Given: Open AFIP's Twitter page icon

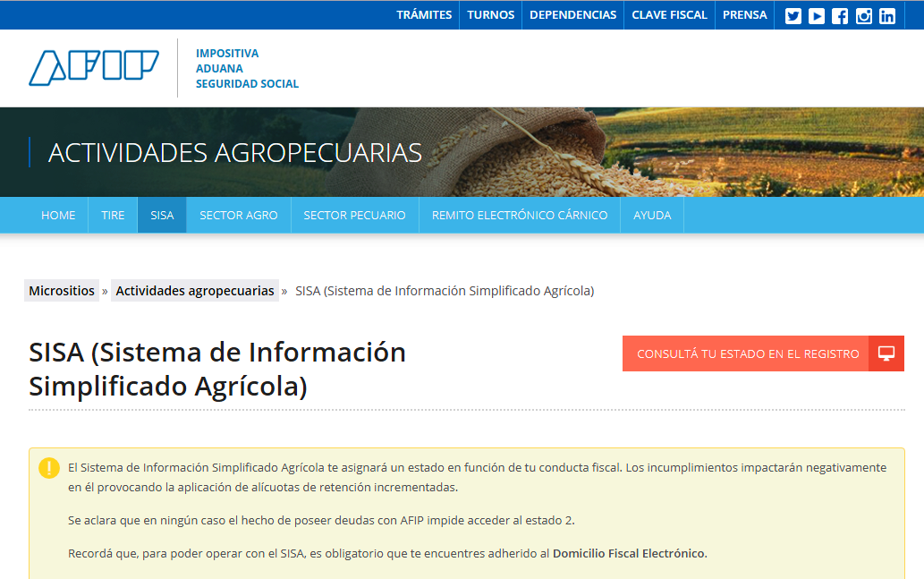Looking at the screenshot, I should pyautogui.click(x=793, y=15).
